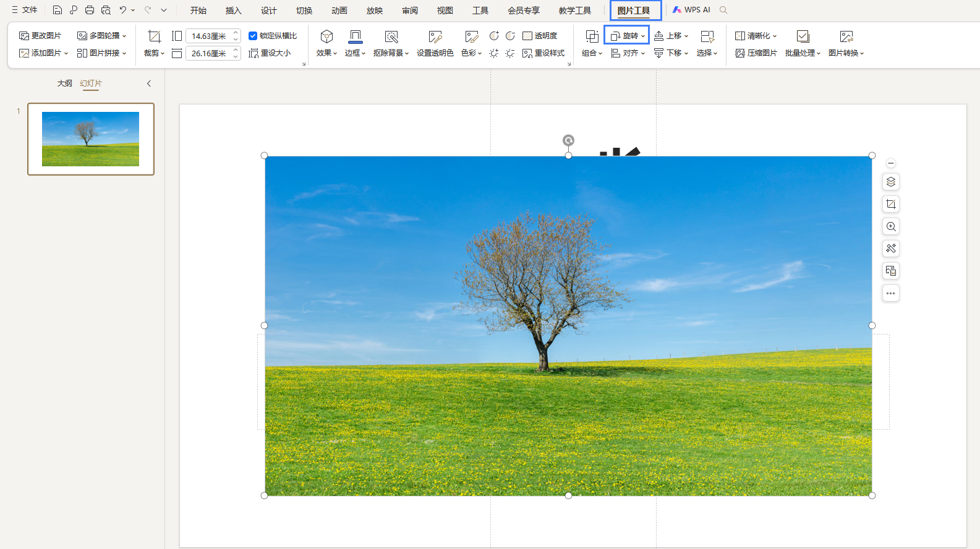Click the Save icon in the quick toolbar
Image resolution: width=980 pixels, height=549 pixels.
(x=58, y=10)
